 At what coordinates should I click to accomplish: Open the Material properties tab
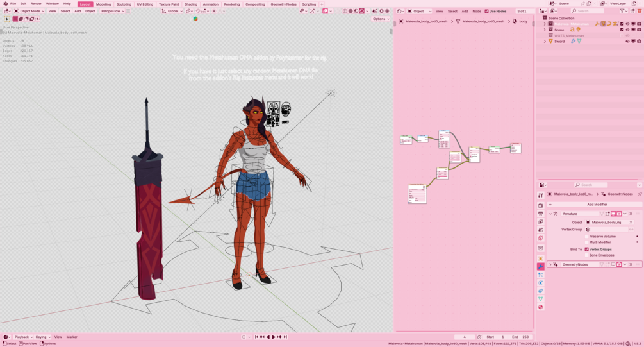(540, 307)
